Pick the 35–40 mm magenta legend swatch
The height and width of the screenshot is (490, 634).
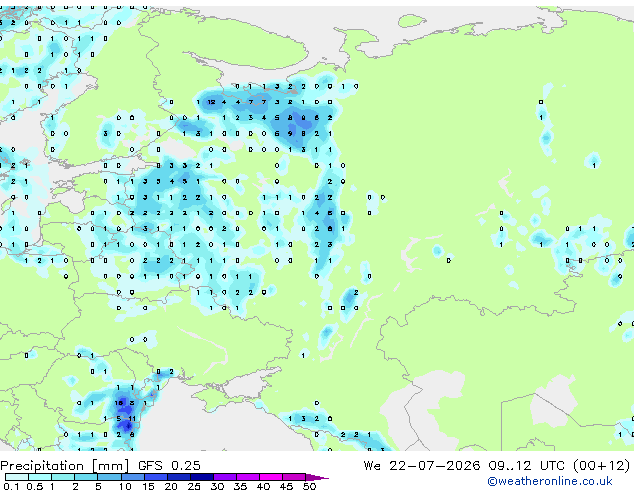coord(247,477)
